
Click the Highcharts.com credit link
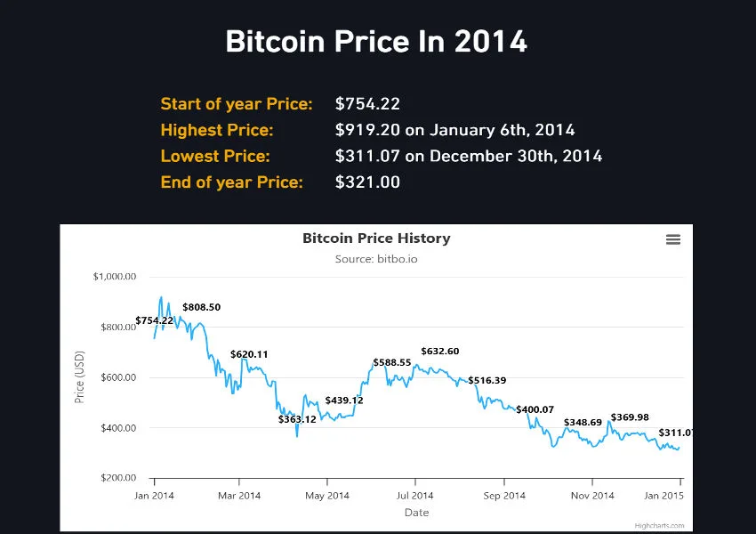click(659, 525)
